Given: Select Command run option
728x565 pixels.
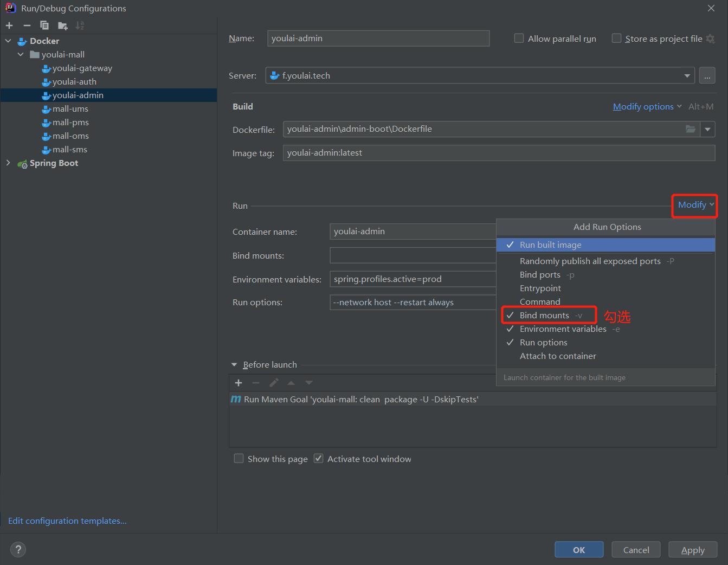Looking at the screenshot, I should point(605,302).
